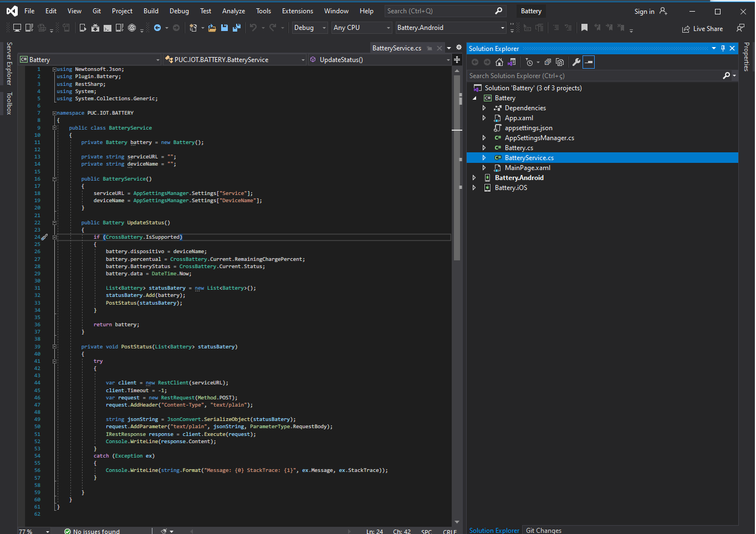Click the Save All toolbar icon

coord(237,28)
